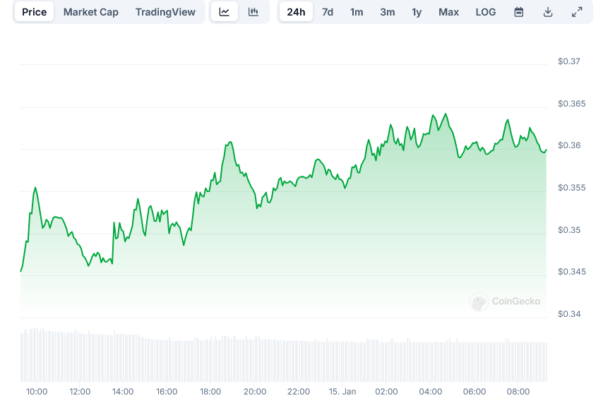Screen dimensions: 615x410
Task: Set chart range to 1y
Action: point(417,12)
